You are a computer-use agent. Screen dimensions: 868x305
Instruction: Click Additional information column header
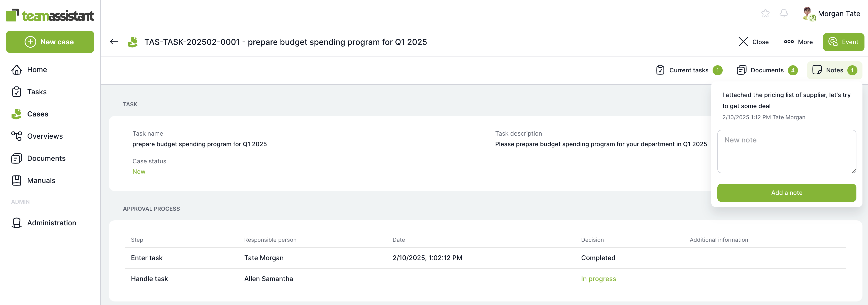719,240
